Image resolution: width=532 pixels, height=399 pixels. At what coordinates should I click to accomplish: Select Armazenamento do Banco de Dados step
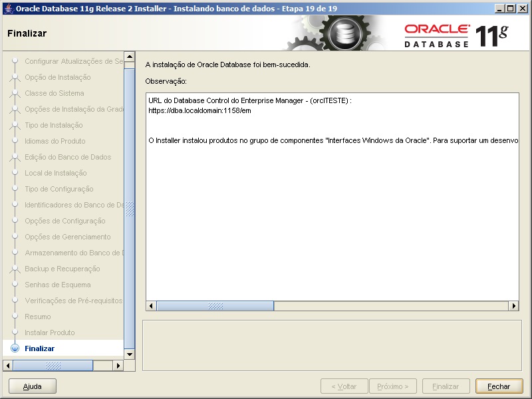pos(74,253)
